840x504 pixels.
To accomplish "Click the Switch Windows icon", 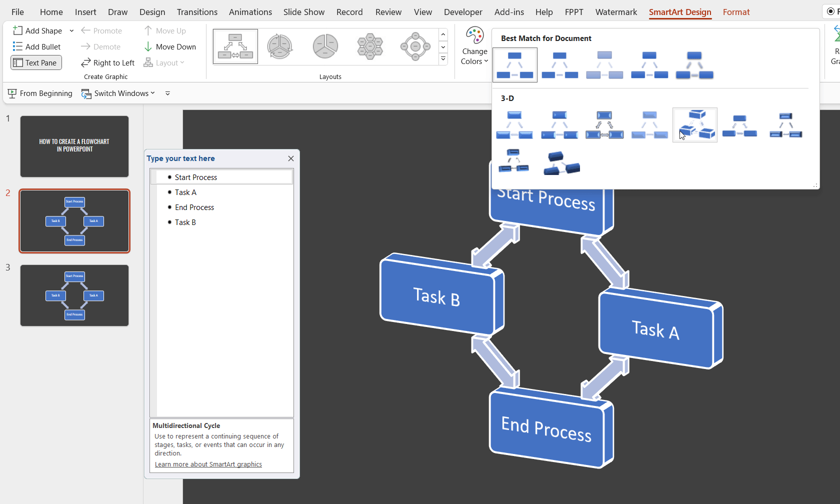I will [x=86, y=93].
